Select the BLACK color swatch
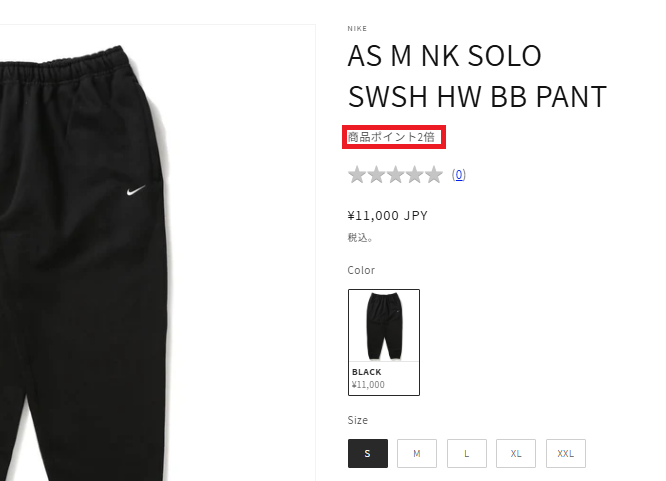This screenshot has height=481, width=666. [384, 342]
